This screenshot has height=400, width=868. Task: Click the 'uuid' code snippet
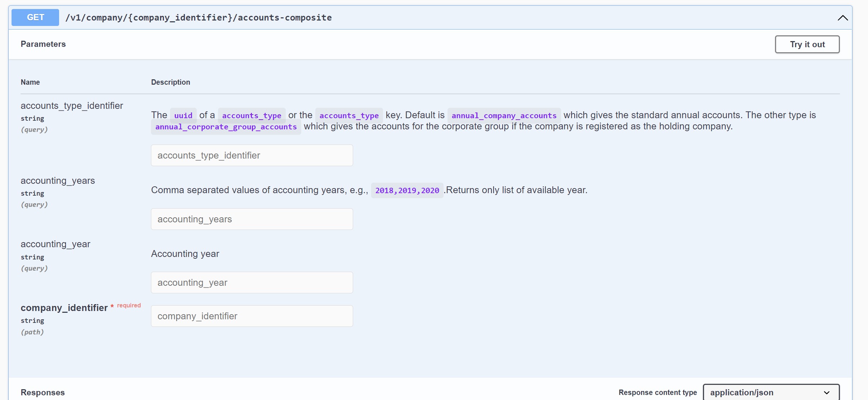coord(183,115)
